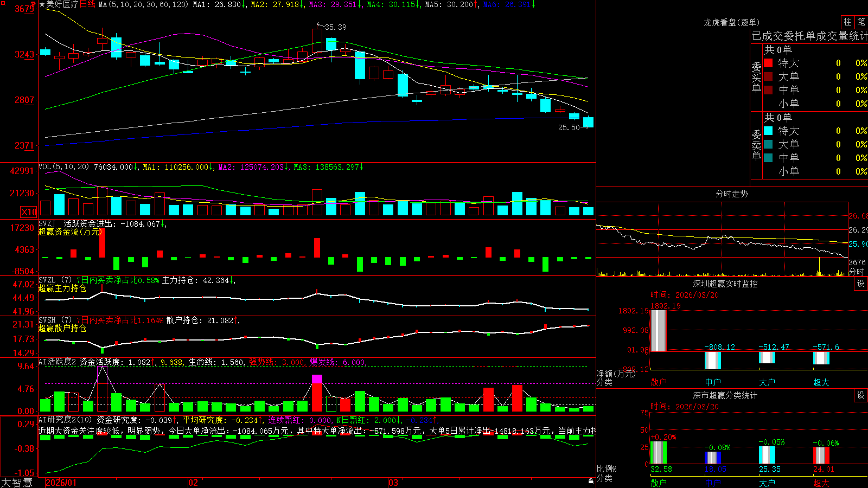Click the star icon before 美好医疗
Viewport: 868px width, 488px height.
(42, 4)
